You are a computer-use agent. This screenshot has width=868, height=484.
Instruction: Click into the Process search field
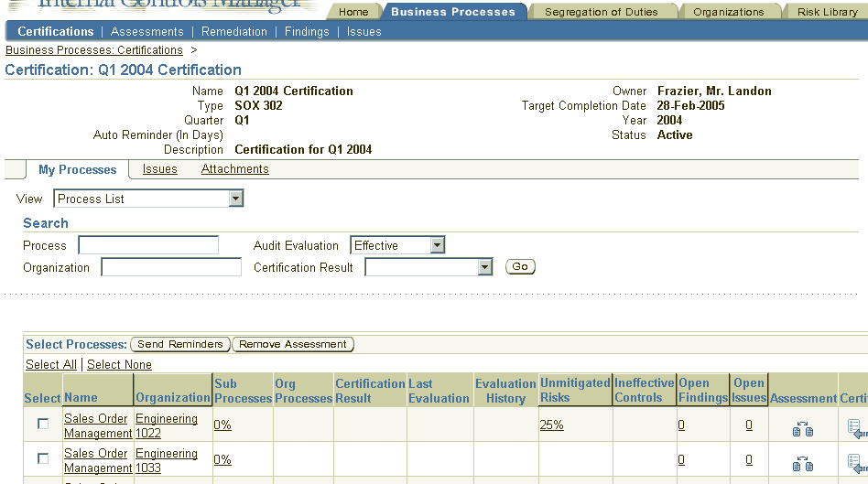148,245
